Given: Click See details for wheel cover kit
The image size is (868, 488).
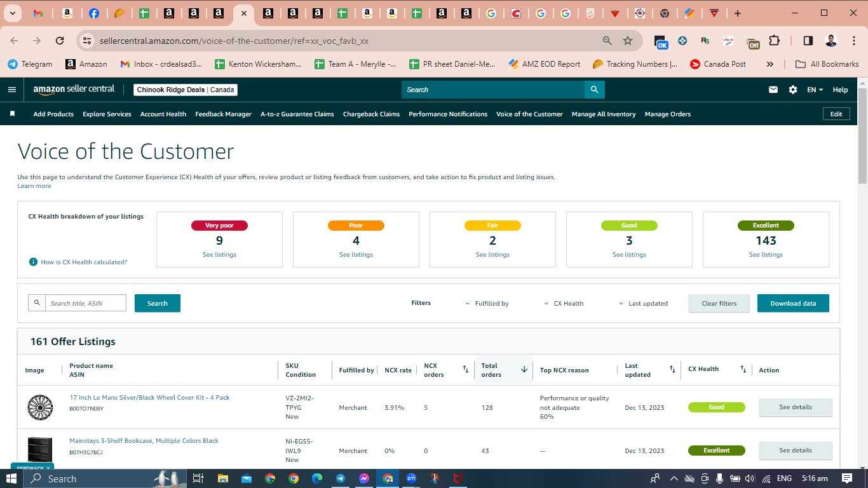Looking at the screenshot, I should (x=796, y=407).
